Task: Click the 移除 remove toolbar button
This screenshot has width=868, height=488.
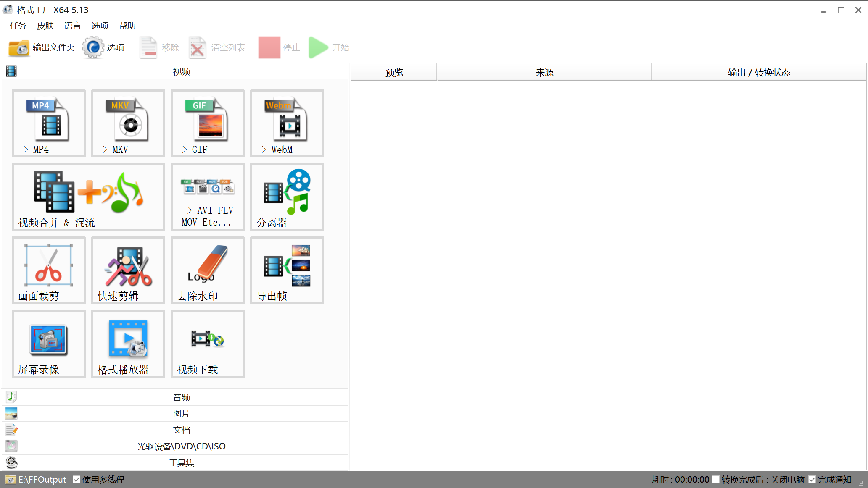Action: 159,47
